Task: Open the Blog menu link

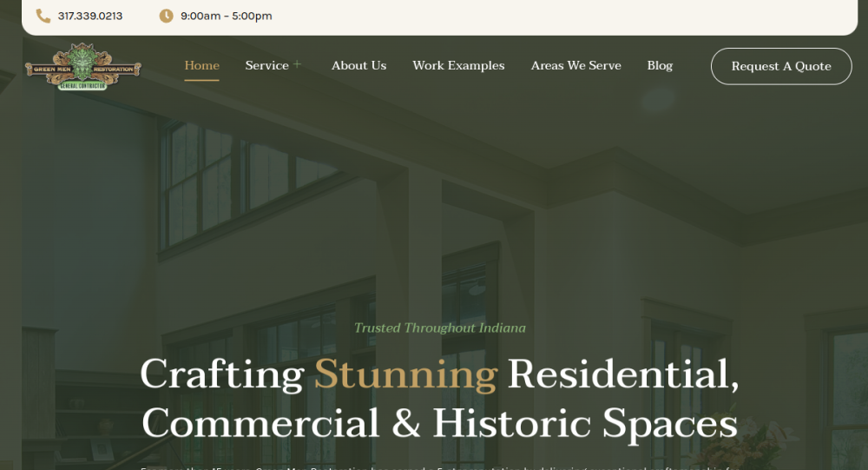Action: coord(660,65)
